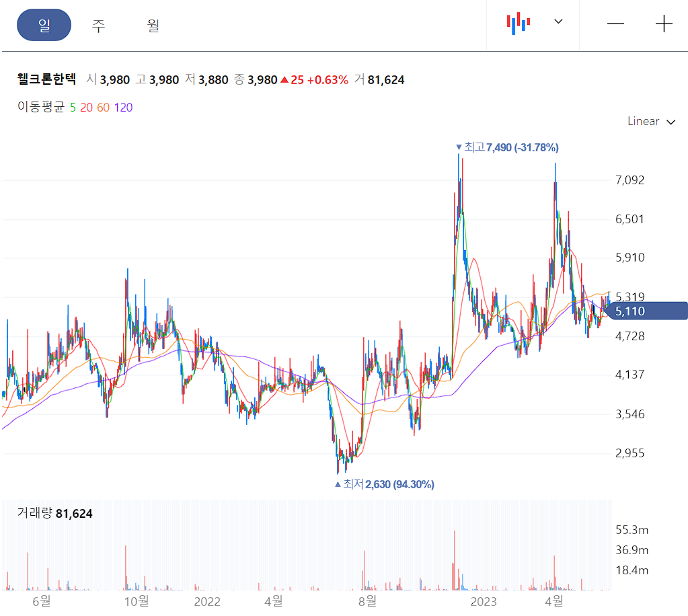Select the 일 (daily) chart tab
The height and width of the screenshot is (616, 688).
pyautogui.click(x=44, y=24)
